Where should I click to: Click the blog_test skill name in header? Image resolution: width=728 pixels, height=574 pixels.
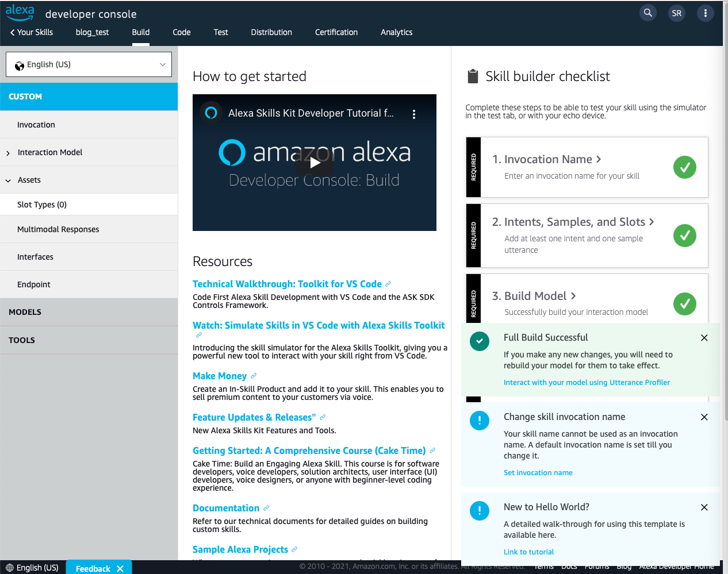tap(93, 32)
